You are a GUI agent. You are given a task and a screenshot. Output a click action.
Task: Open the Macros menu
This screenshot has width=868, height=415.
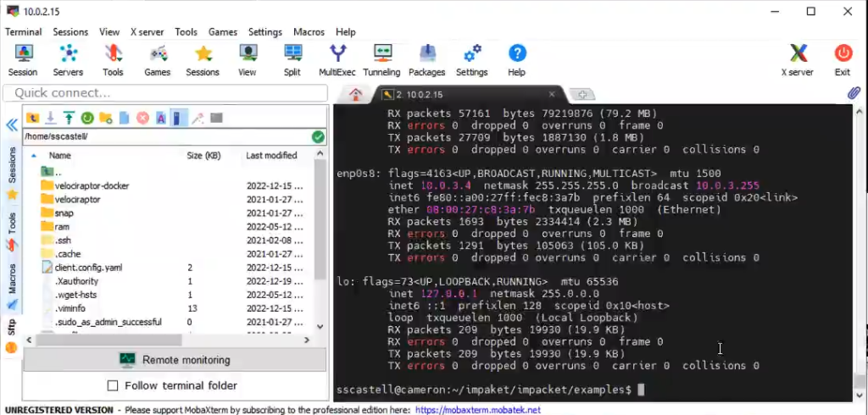[x=309, y=32]
